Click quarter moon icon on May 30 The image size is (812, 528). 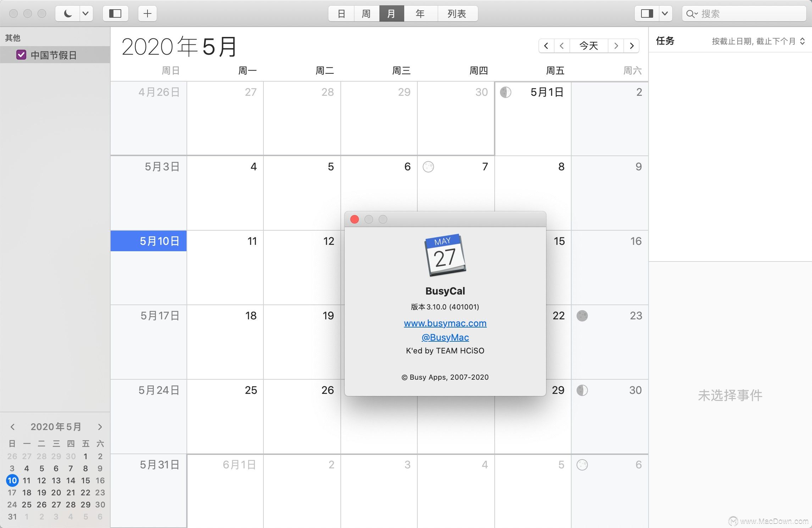click(582, 390)
